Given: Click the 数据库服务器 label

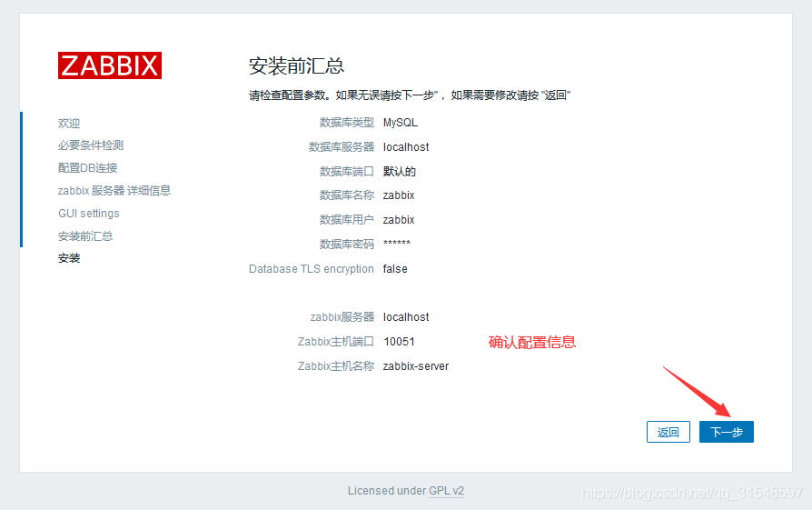Looking at the screenshot, I should pyautogui.click(x=342, y=147).
